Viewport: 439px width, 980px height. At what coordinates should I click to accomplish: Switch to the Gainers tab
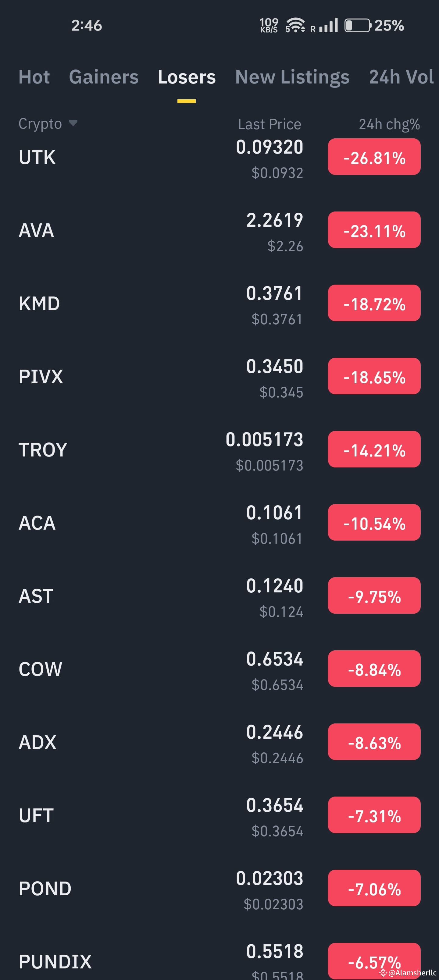click(x=104, y=77)
